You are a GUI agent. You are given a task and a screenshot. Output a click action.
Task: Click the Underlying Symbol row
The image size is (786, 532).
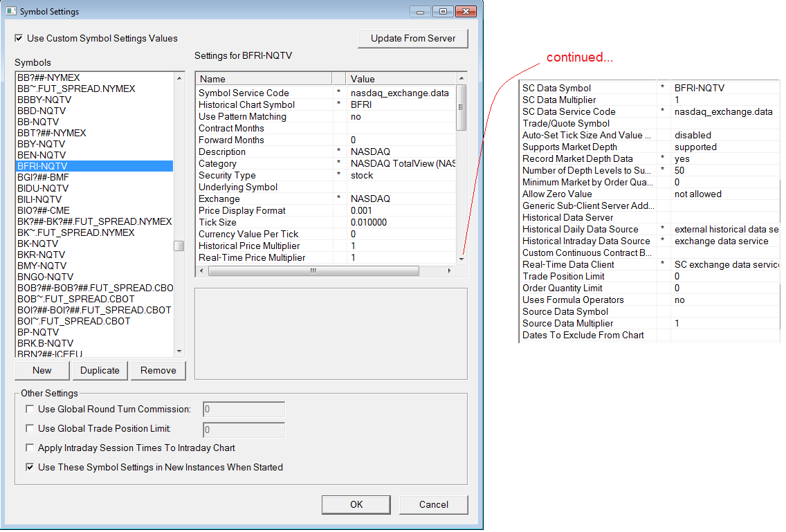pyautogui.click(x=326, y=187)
